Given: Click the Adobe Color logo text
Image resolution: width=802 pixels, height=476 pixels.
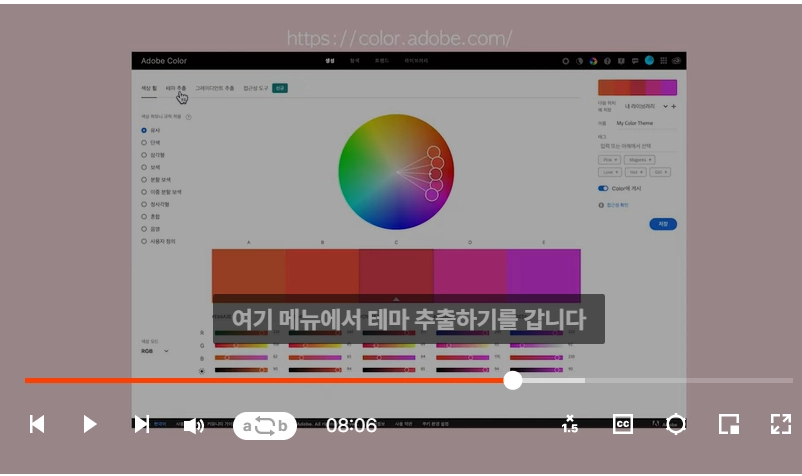Looking at the screenshot, I should click(164, 60).
